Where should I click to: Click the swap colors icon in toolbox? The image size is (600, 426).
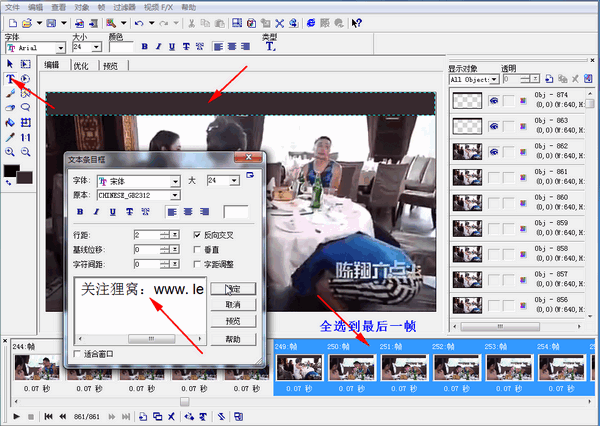click(x=8, y=183)
